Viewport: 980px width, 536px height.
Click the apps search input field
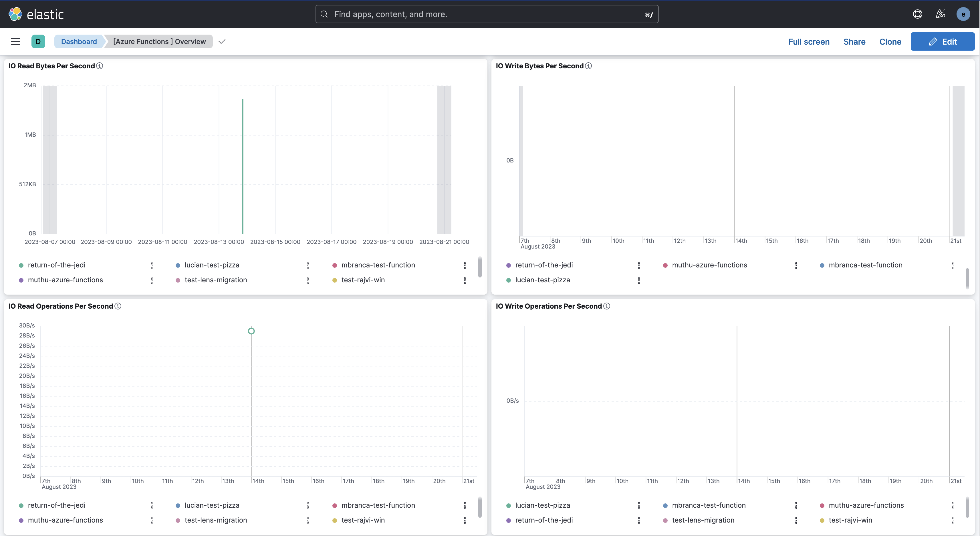click(487, 14)
